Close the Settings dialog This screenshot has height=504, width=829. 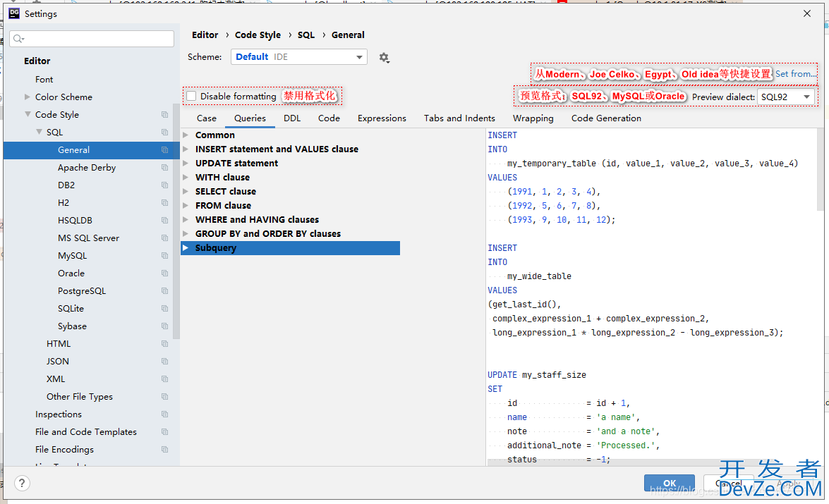tap(807, 13)
